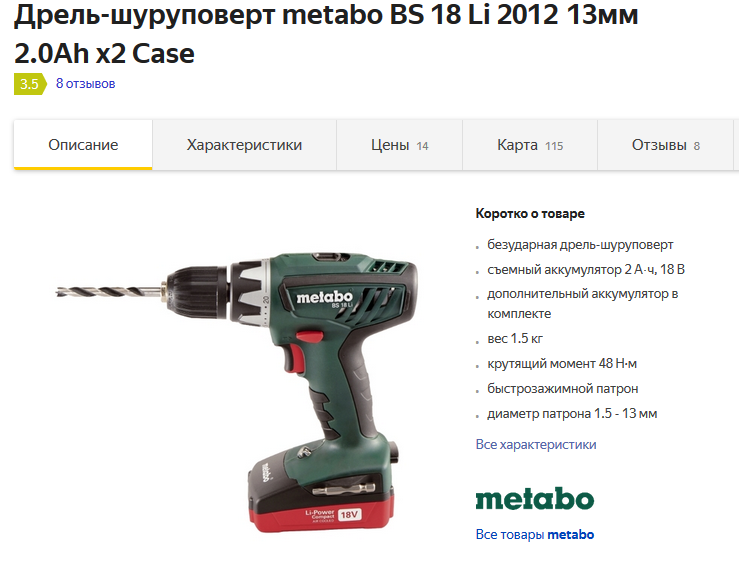Image resolution: width=739 pixels, height=580 pixels.
Task: Select the Цены tab
Action: 399,145
